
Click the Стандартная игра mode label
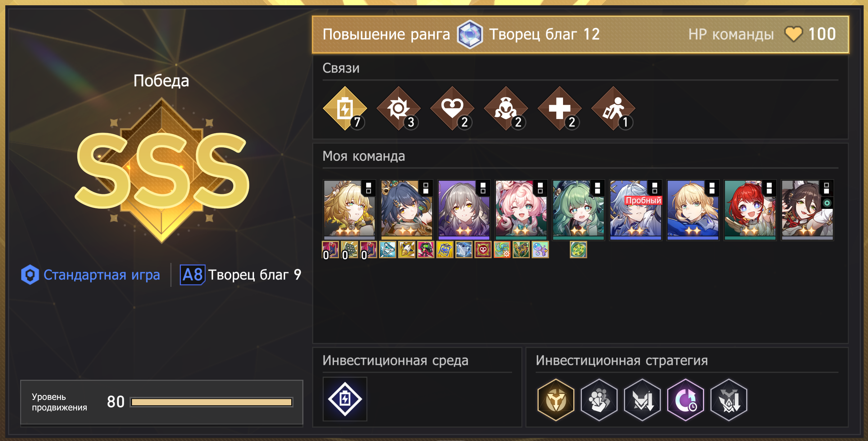[102, 275]
